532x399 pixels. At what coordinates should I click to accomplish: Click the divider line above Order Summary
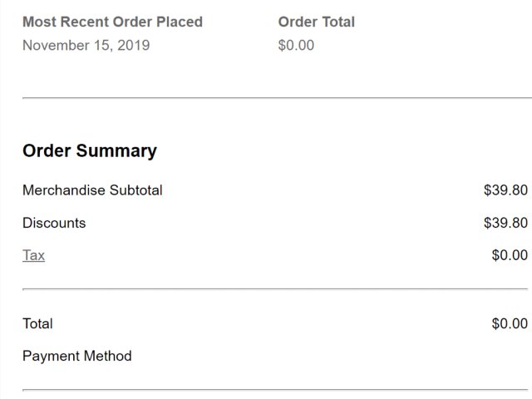click(276, 98)
